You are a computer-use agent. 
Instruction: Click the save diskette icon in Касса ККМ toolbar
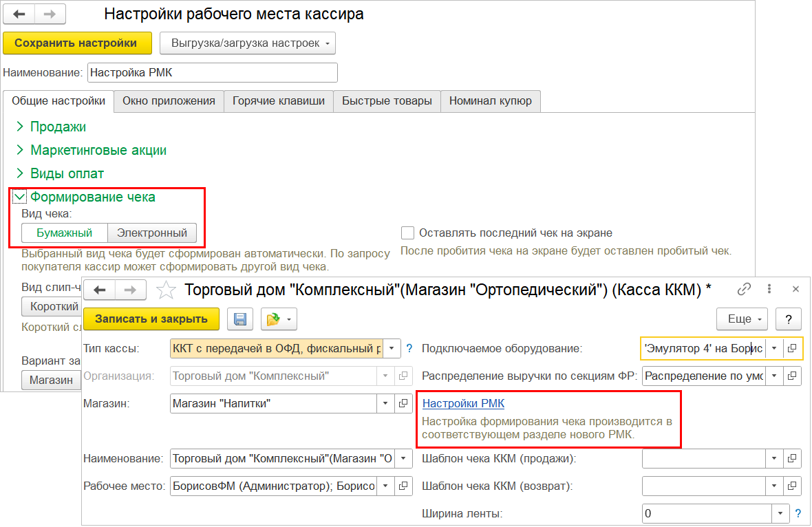pos(240,319)
